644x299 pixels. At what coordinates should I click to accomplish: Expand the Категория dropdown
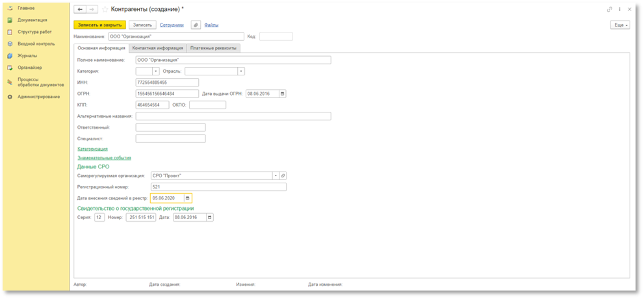pos(155,71)
